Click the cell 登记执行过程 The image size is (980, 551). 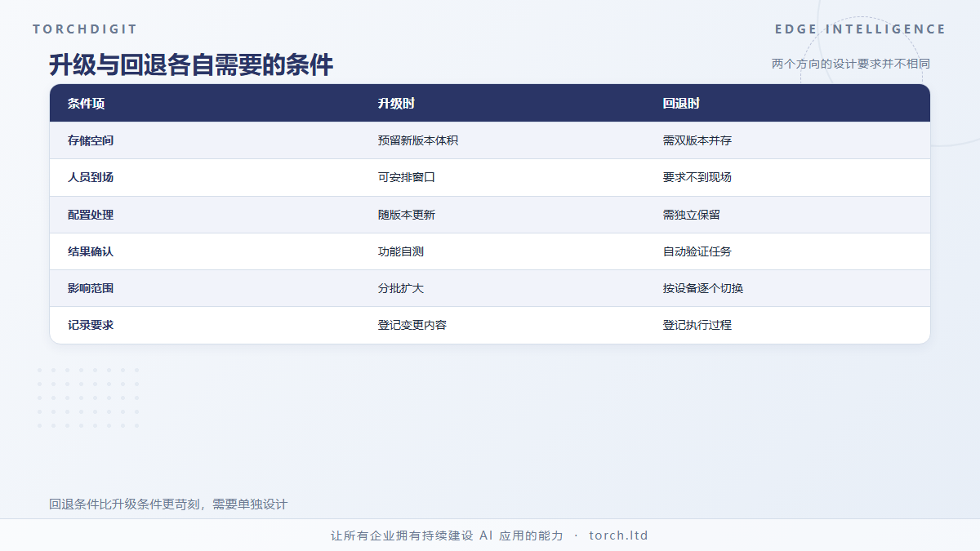point(697,325)
